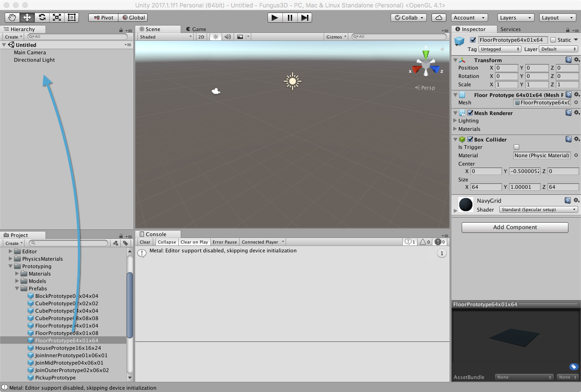Click the Step frame button

point(305,18)
